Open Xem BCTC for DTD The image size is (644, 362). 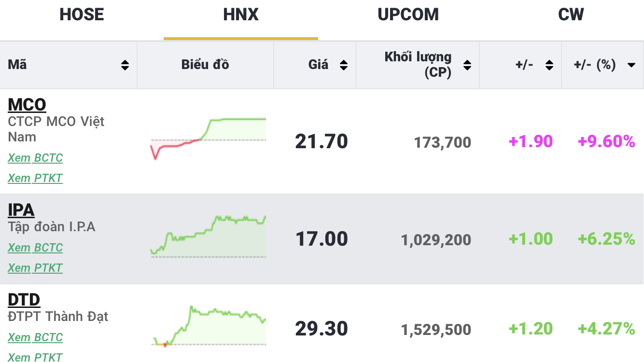[35, 337]
